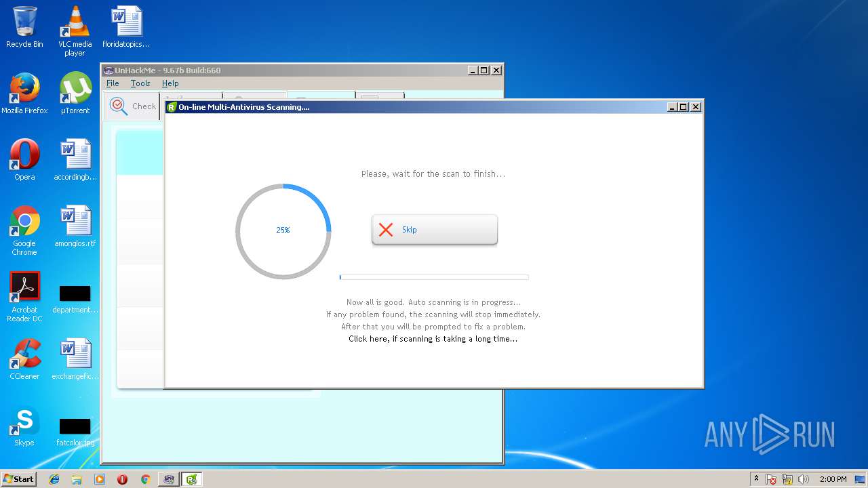Click the red X icon on Skip button
This screenshot has width=868, height=488.
(x=386, y=230)
